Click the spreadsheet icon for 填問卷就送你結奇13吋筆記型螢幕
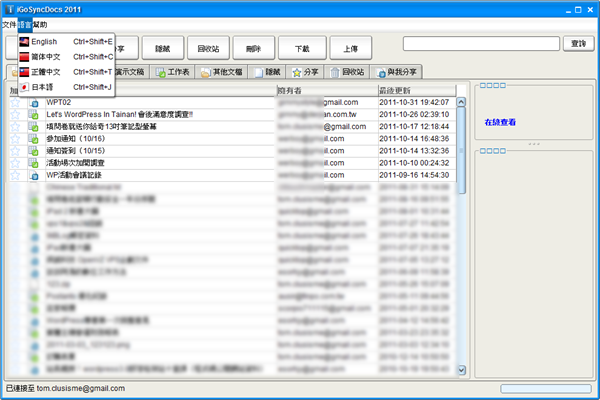 (x=33, y=127)
